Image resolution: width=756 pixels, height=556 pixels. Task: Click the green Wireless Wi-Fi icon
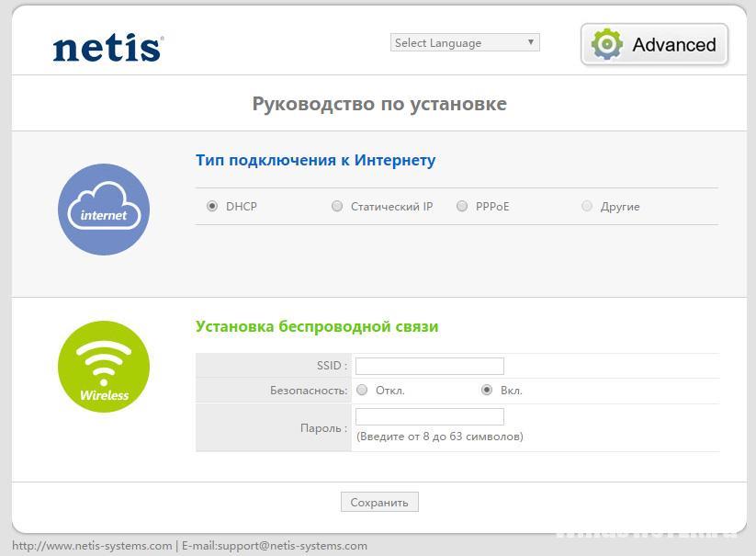click(x=104, y=367)
